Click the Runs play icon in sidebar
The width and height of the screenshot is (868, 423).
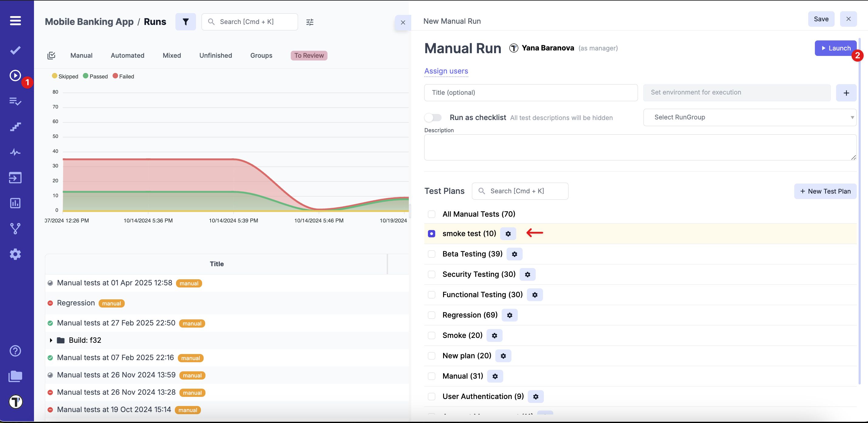coord(15,76)
